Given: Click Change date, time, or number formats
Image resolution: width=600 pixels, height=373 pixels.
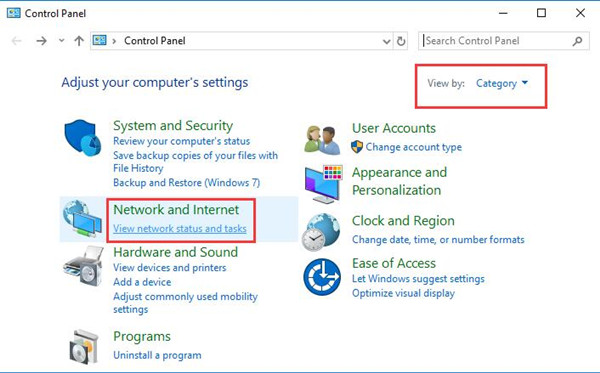Looking at the screenshot, I should (x=438, y=240).
